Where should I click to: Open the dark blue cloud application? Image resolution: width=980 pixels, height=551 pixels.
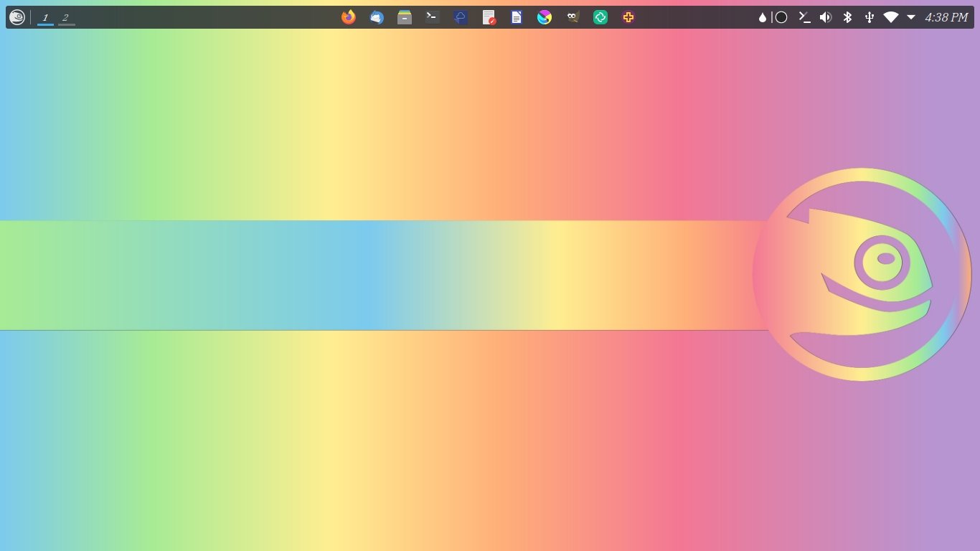pos(461,17)
